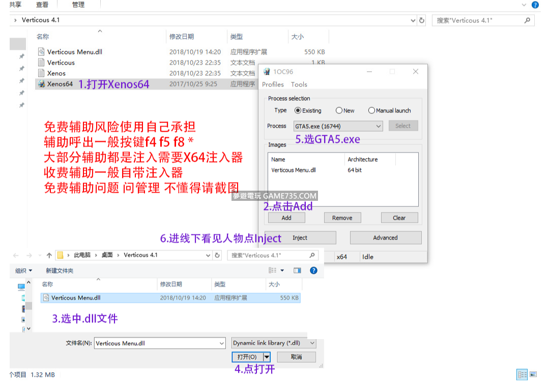This screenshot has height=392, width=550.
Task: Sort Explorer files by 类型 column
Action: (237, 37)
